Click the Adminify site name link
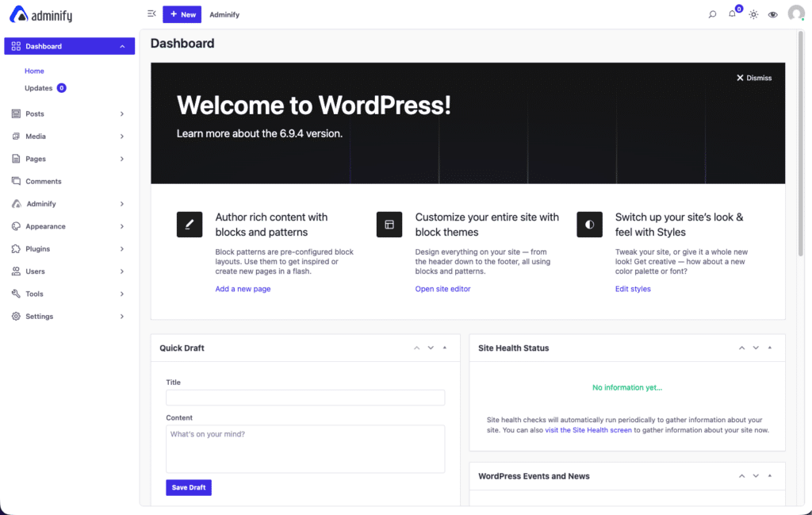 (x=224, y=14)
